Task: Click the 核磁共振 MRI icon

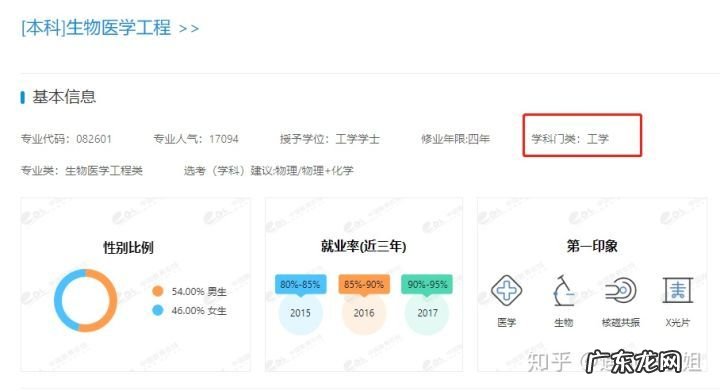Action: 620,290
